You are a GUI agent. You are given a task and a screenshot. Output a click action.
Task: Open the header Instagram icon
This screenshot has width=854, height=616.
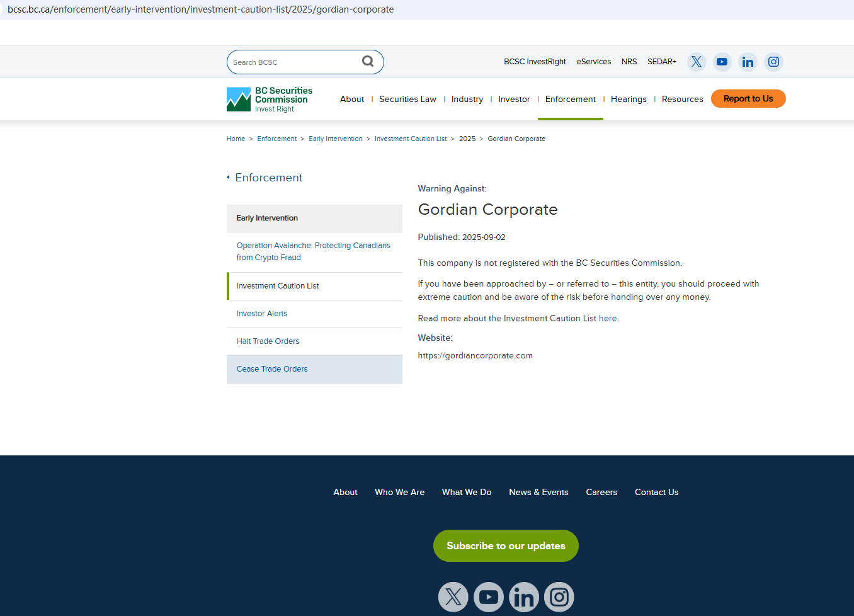[x=773, y=62]
